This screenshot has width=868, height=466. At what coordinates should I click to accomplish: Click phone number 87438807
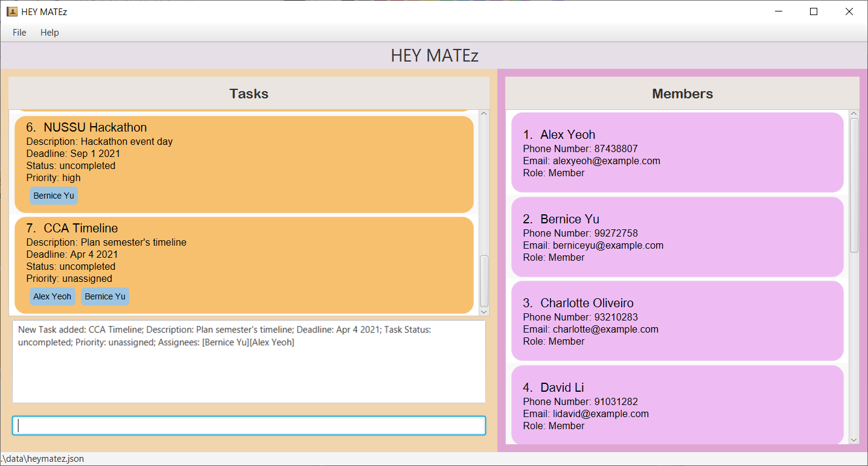(616, 149)
